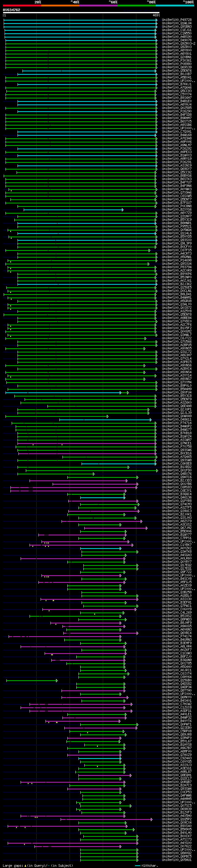Select hit label UniRef100_Q05AU1
The height and width of the screenshot is (868, 197).
pos(177,860)
